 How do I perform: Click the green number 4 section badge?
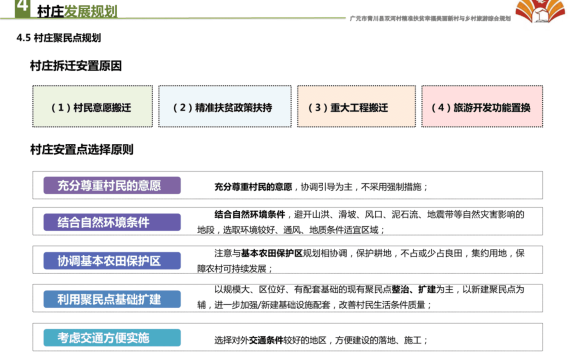pyautogui.click(x=22, y=8)
